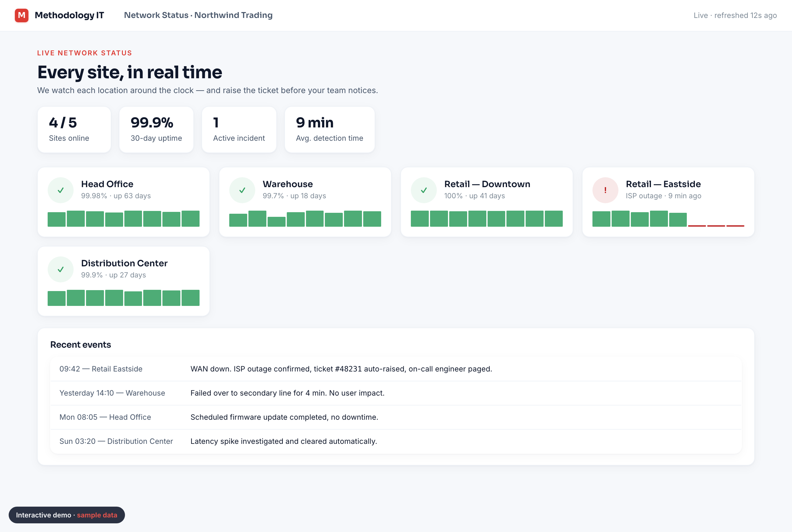Select the 99.9% 30-day uptime card

[x=157, y=130]
